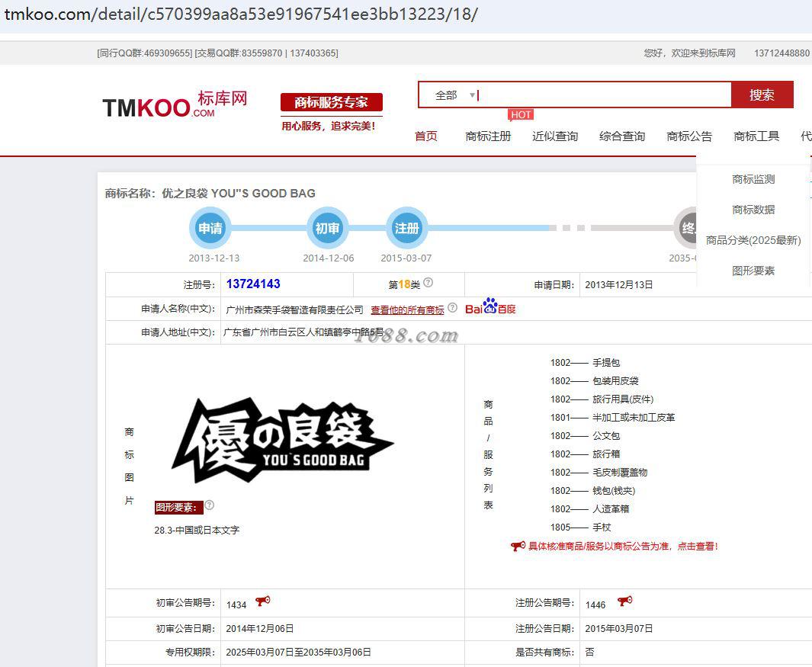This screenshot has width=812, height=667.
Task: Click the help icon beside 第18类
Action: pyautogui.click(x=428, y=283)
